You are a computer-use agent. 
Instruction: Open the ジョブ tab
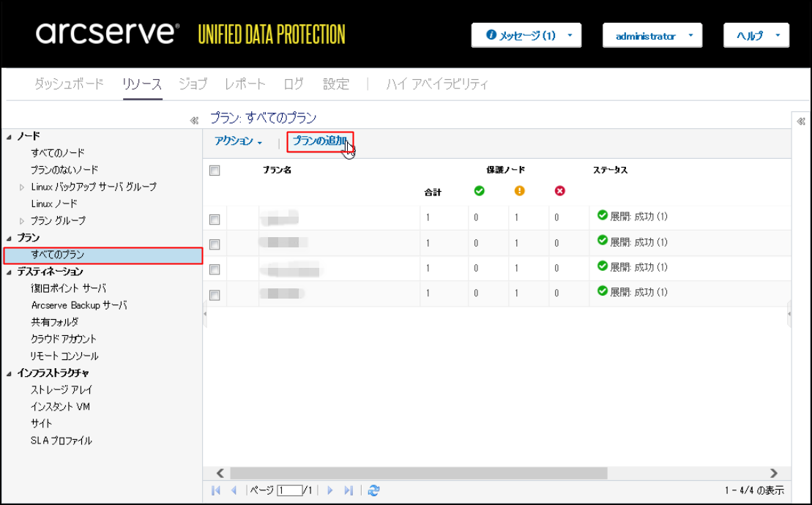pos(193,84)
